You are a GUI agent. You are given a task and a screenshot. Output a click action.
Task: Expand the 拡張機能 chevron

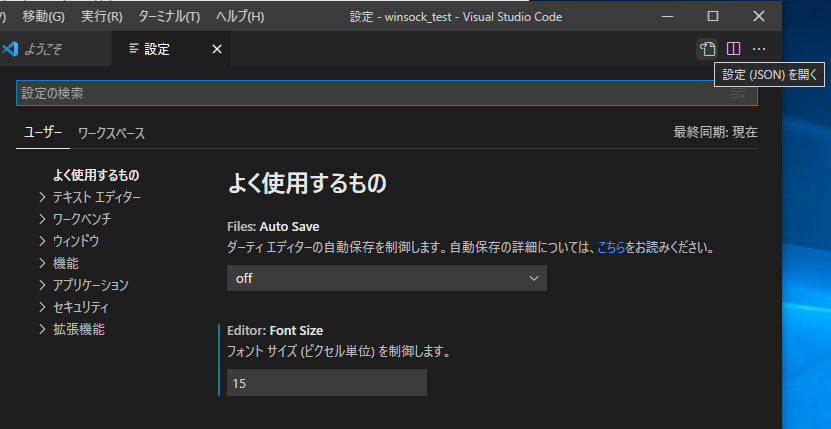click(x=43, y=329)
